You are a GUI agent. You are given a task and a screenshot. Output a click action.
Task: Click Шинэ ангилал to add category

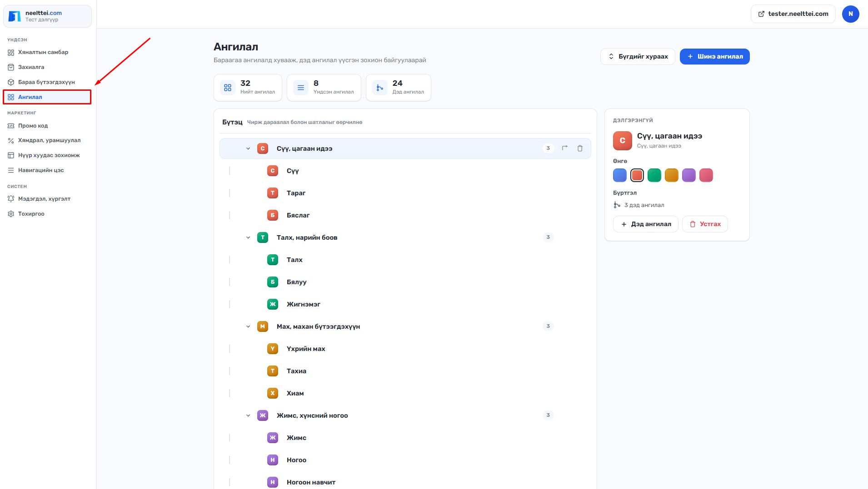click(714, 56)
